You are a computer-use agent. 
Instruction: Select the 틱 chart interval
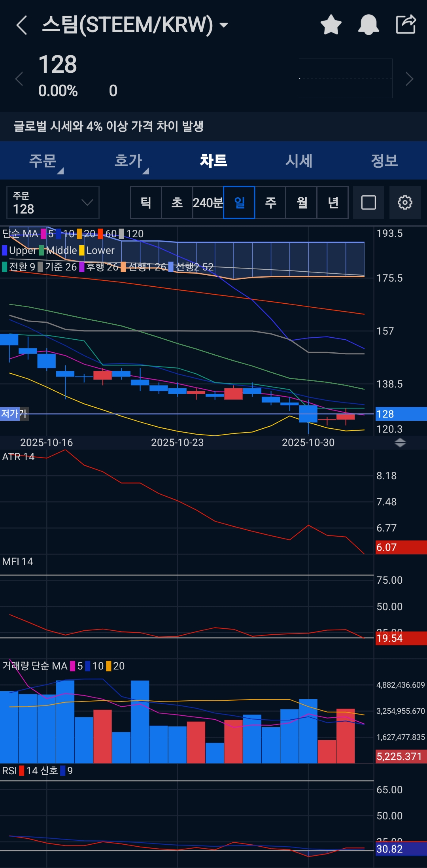146,202
